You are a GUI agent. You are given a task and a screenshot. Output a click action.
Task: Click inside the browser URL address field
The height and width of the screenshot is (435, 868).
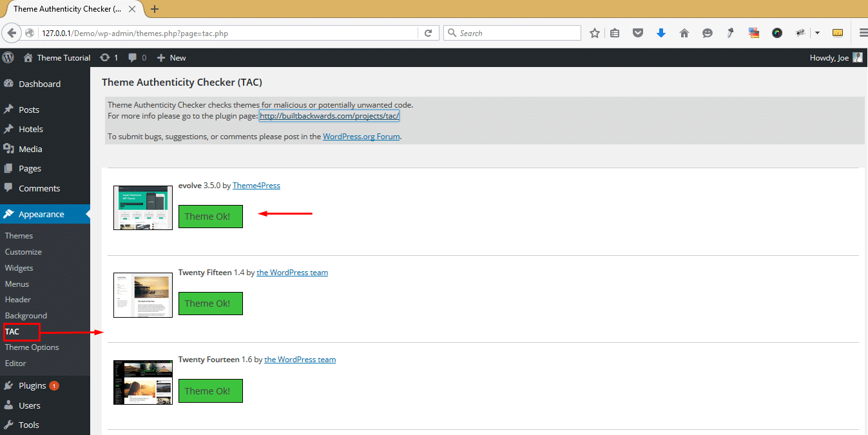click(229, 33)
